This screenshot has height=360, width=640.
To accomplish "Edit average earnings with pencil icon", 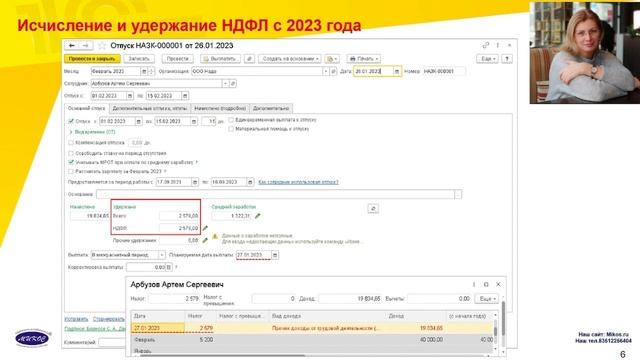I will [x=258, y=216].
